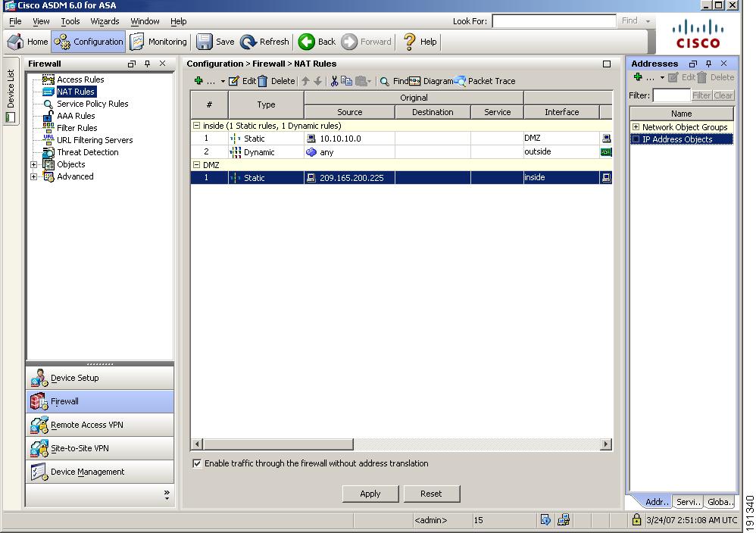Screen dimensions: 756x533
Task: Click the Reset button
Action: click(x=431, y=494)
